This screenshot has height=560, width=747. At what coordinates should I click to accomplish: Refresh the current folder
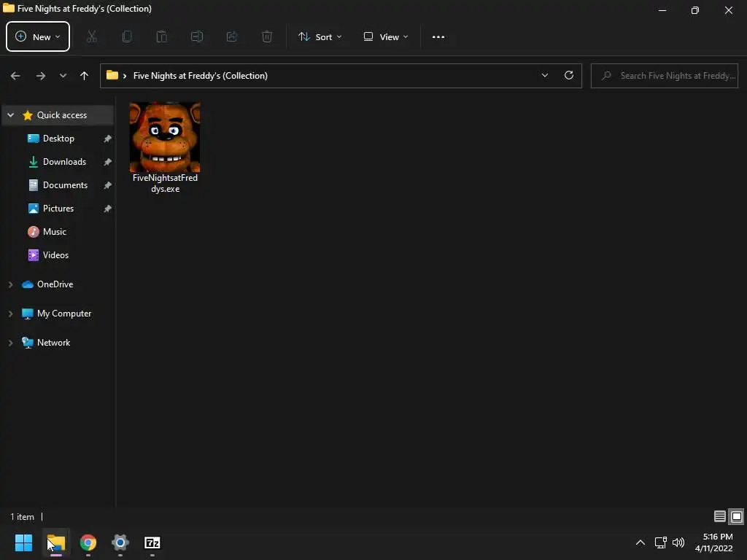[x=569, y=75]
